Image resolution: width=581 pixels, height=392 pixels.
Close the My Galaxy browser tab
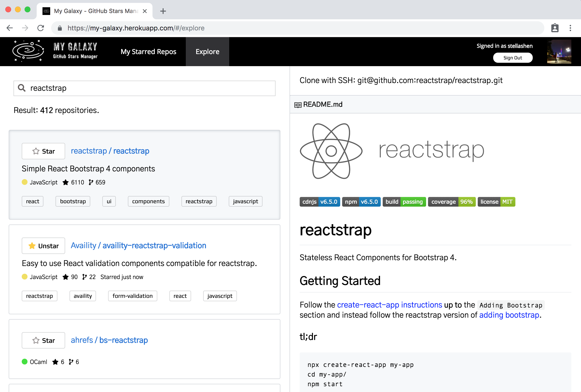[145, 11]
